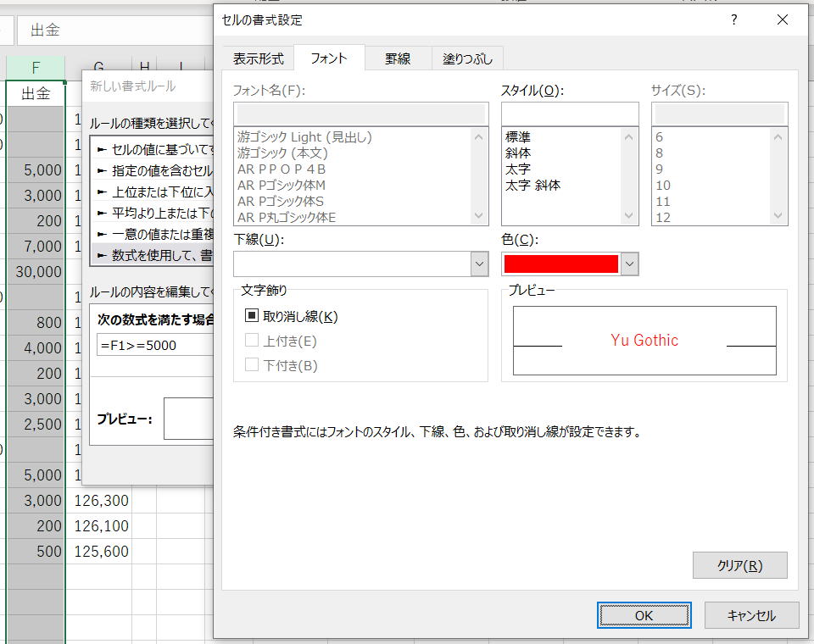
Task: Open the 下線 underline dropdown
Action: click(480, 264)
